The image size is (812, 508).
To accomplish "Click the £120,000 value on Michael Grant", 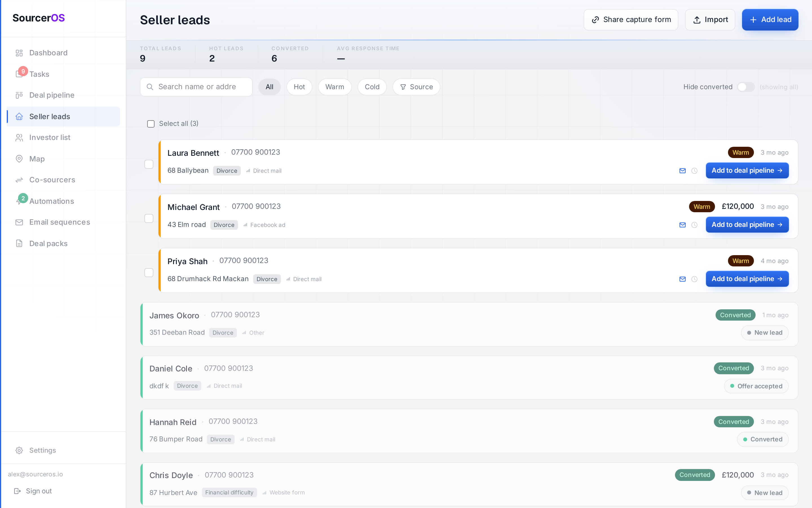I will (738, 206).
